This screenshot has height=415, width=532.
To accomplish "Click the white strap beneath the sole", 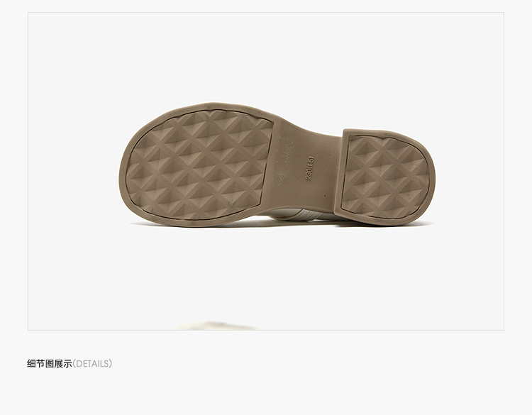I will [x=299, y=216].
